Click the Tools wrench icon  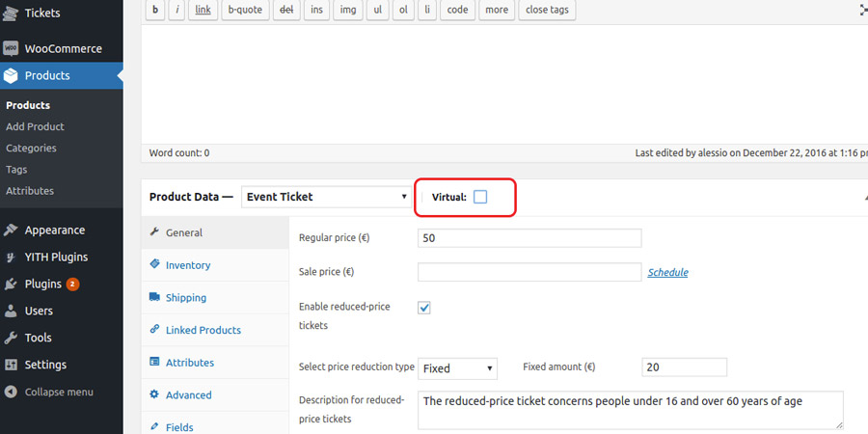[x=11, y=339]
